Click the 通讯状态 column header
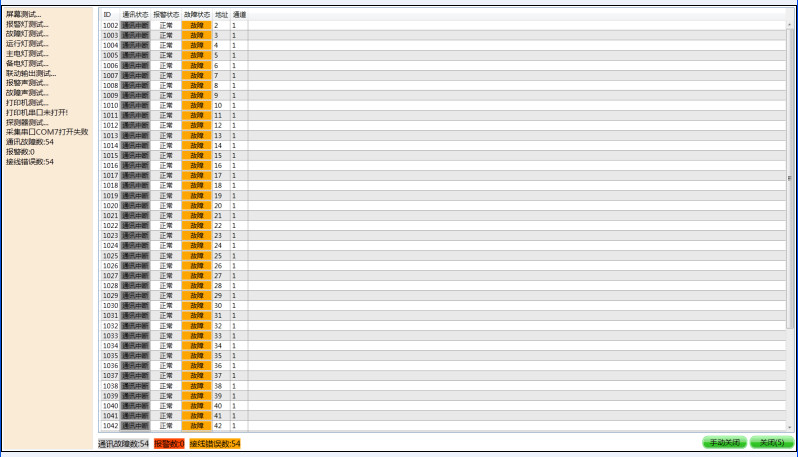Image resolution: width=798 pixels, height=457 pixels. coord(135,15)
